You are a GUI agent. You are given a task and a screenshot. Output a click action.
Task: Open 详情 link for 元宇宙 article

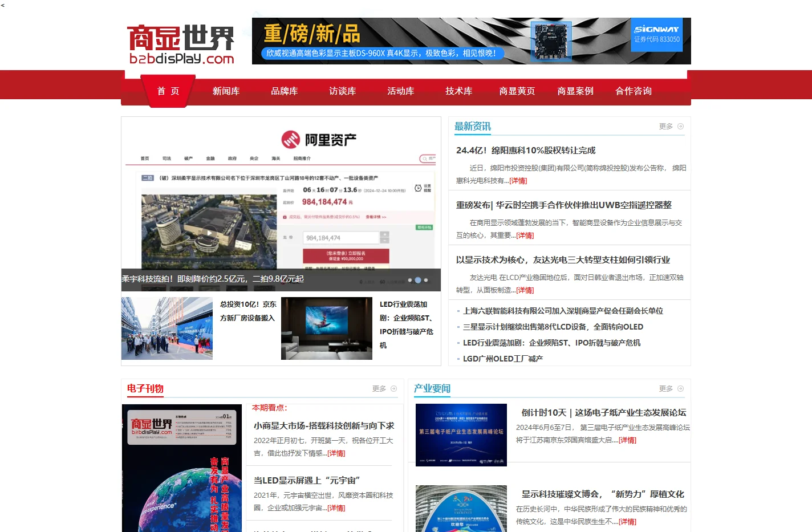pyautogui.click(x=336, y=508)
